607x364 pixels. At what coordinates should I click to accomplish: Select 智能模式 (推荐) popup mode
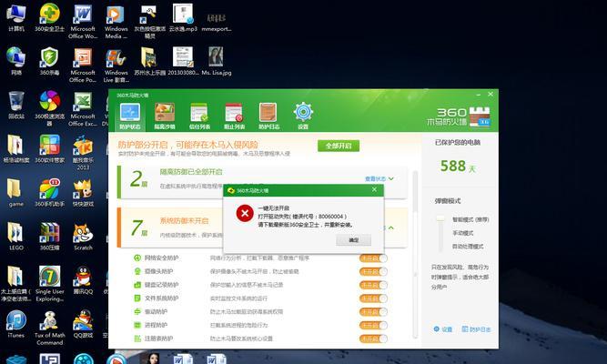coord(470,219)
